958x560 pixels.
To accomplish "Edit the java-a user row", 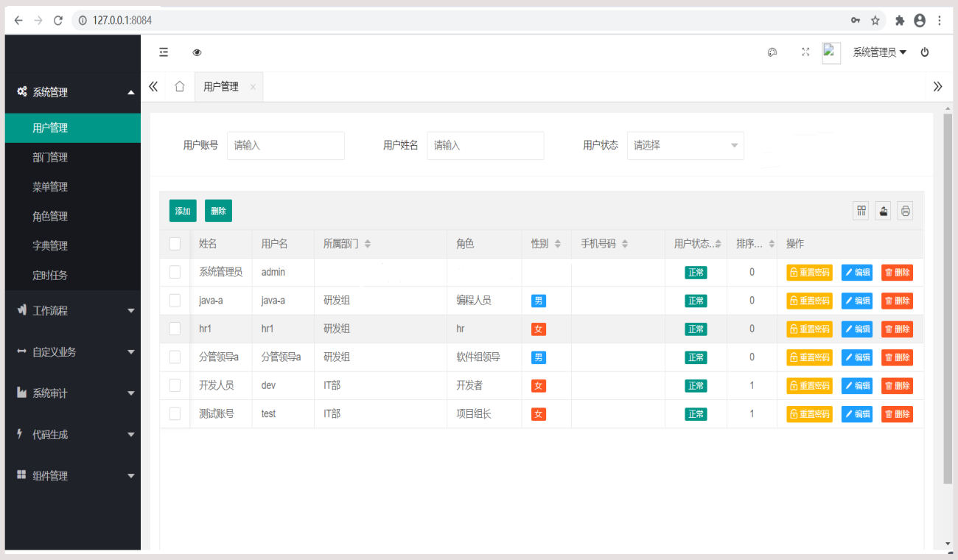I will pos(857,301).
